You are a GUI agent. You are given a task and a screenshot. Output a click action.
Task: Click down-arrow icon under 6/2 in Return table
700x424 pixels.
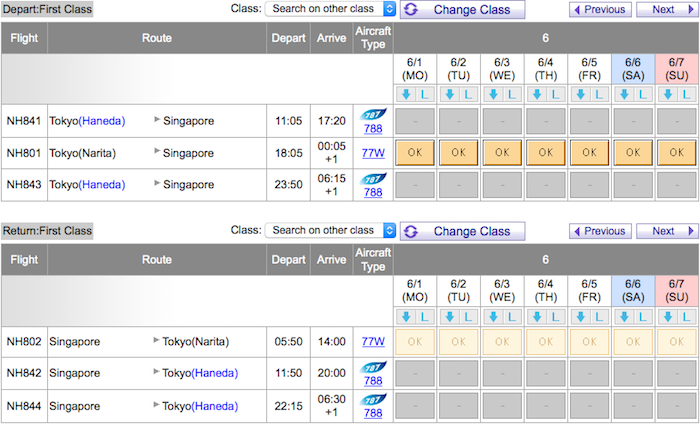tap(450, 316)
